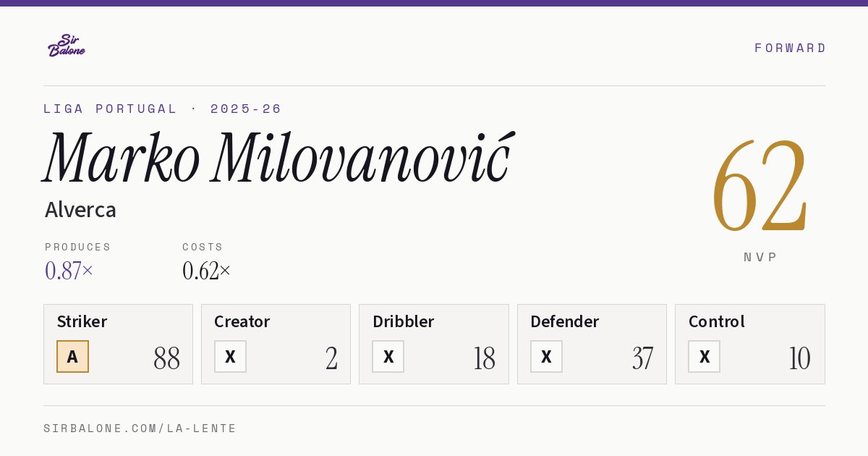This screenshot has height=456, width=868.
Task: Open the Control rating card
Action: pyautogui.click(x=750, y=344)
